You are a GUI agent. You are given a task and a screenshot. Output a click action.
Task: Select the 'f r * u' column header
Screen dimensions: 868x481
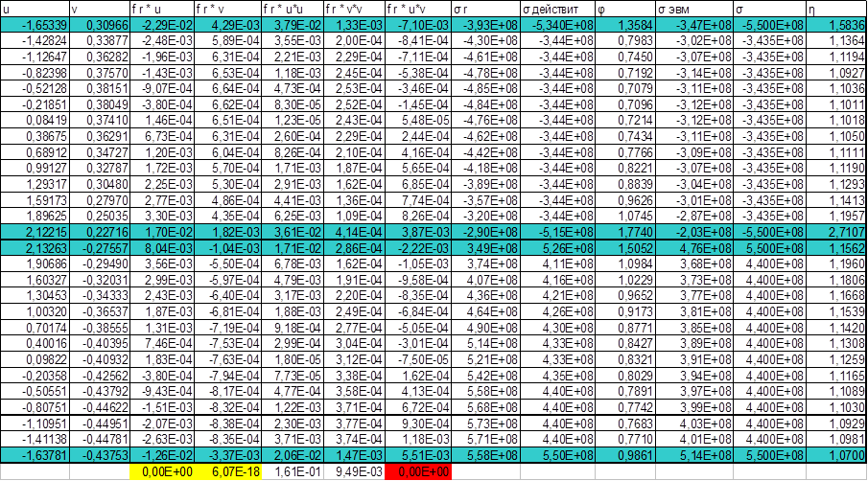pyautogui.click(x=162, y=10)
